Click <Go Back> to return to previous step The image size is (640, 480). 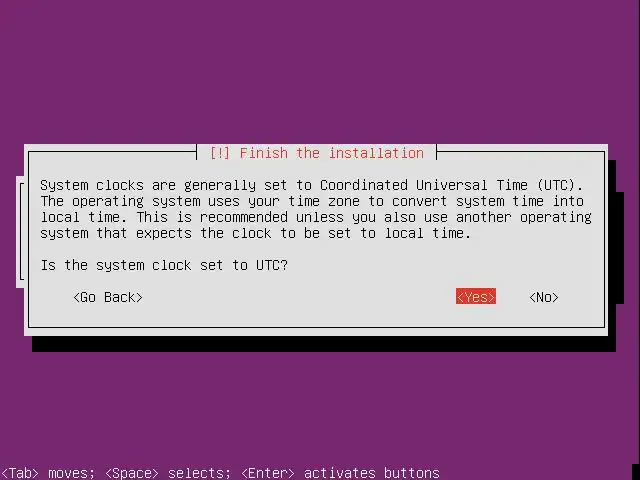(x=108, y=297)
